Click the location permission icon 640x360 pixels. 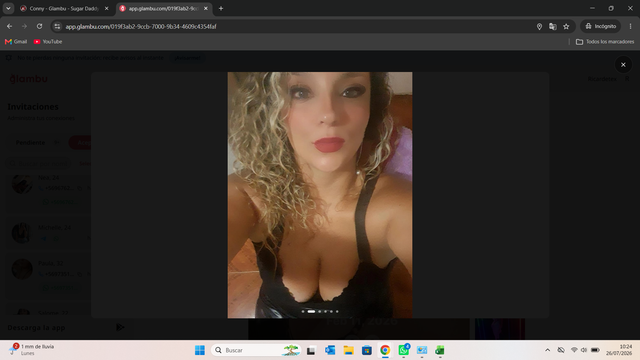[x=539, y=26]
